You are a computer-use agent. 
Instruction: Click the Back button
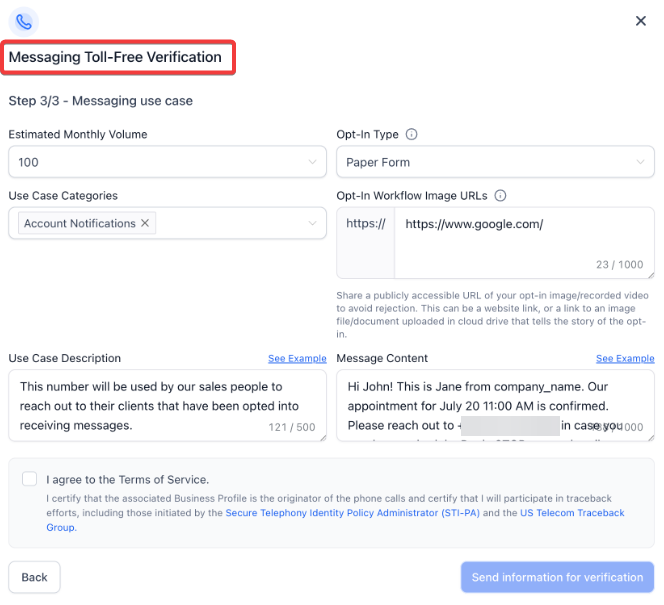click(x=34, y=577)
